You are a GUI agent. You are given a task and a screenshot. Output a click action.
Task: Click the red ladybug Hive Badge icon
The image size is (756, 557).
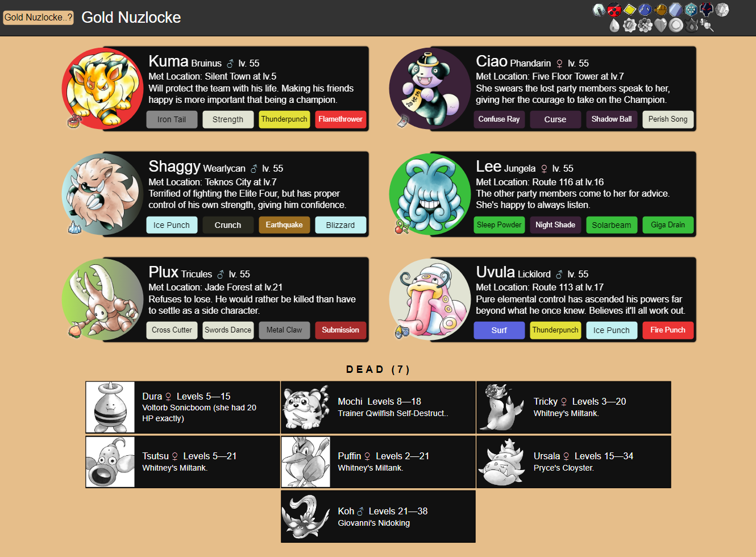(614, 10)
